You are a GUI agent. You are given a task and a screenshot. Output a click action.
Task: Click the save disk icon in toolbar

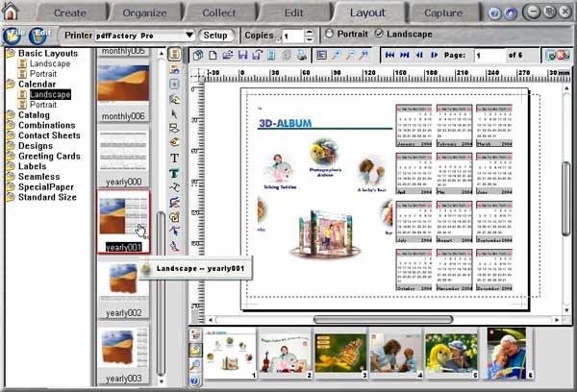242,56
